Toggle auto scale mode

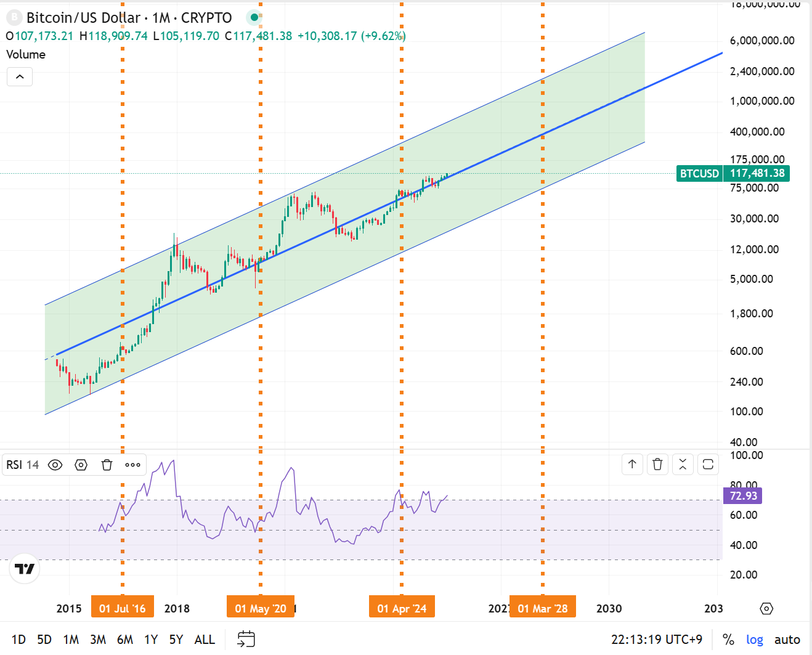coord(787,640)
